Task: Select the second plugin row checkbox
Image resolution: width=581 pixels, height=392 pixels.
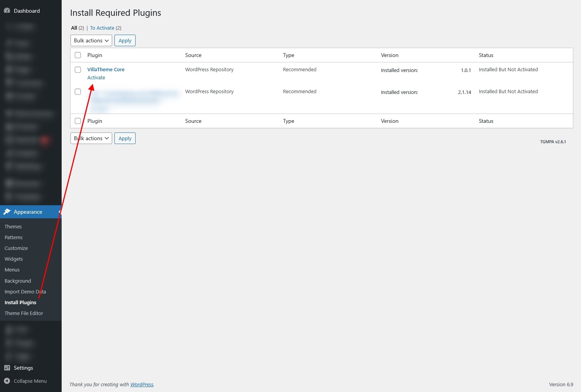Action: pos(78,92)
